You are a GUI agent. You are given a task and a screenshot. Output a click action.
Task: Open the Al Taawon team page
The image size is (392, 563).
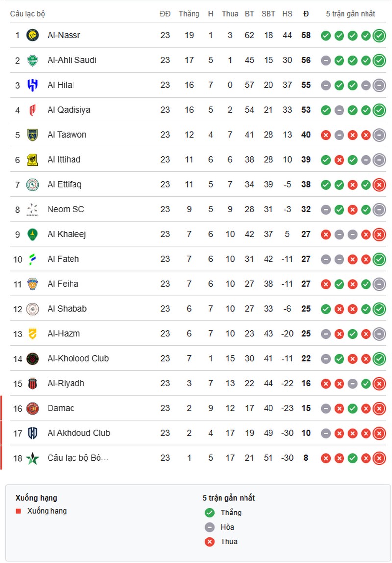(x=67, y=135)
